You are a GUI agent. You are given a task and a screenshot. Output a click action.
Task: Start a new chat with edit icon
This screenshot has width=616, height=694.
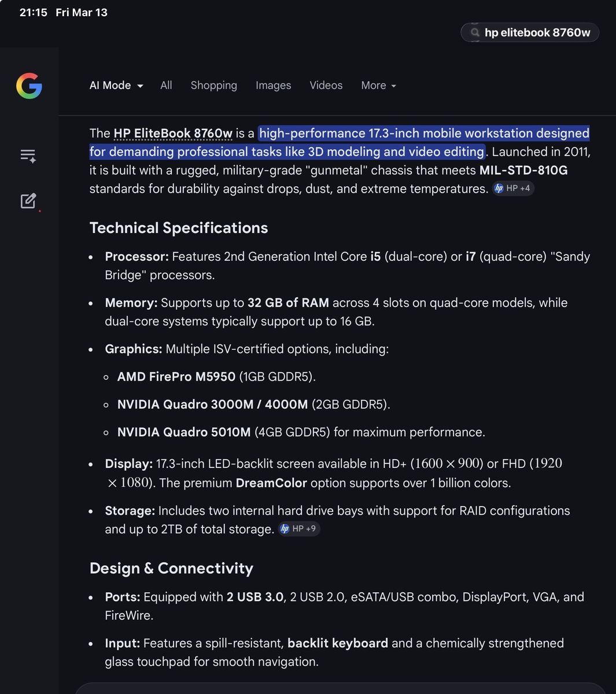pyautogui.click(x=28, y=201)
